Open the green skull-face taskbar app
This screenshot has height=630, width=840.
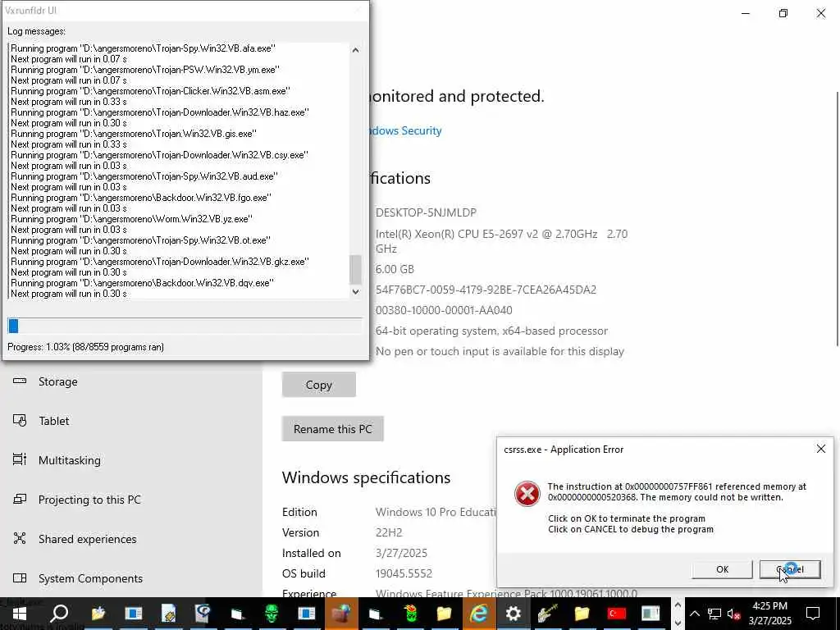click(x=272, y=614)
